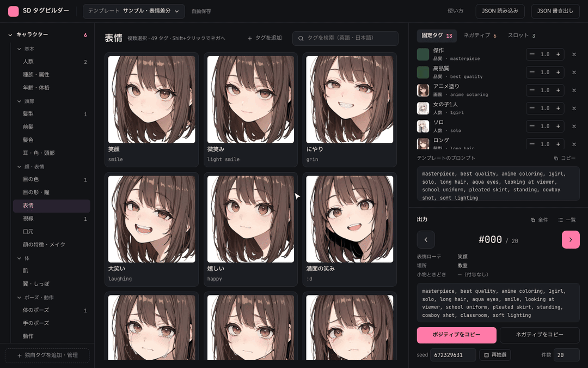Collapse the 体 group
This screenshot has width=588, height=368.
click(x=19, y=258)
